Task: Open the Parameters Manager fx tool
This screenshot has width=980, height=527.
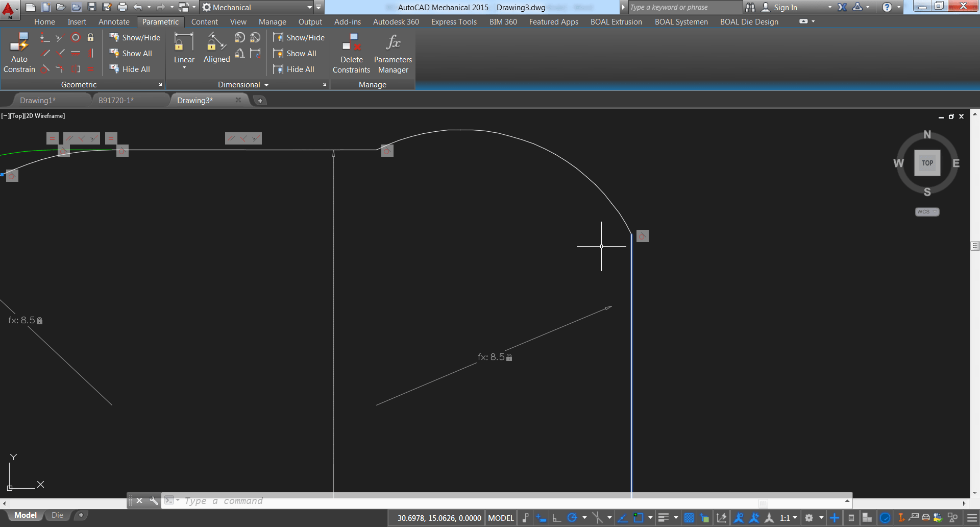Action: pyautogui.click(x=393, y=53)
